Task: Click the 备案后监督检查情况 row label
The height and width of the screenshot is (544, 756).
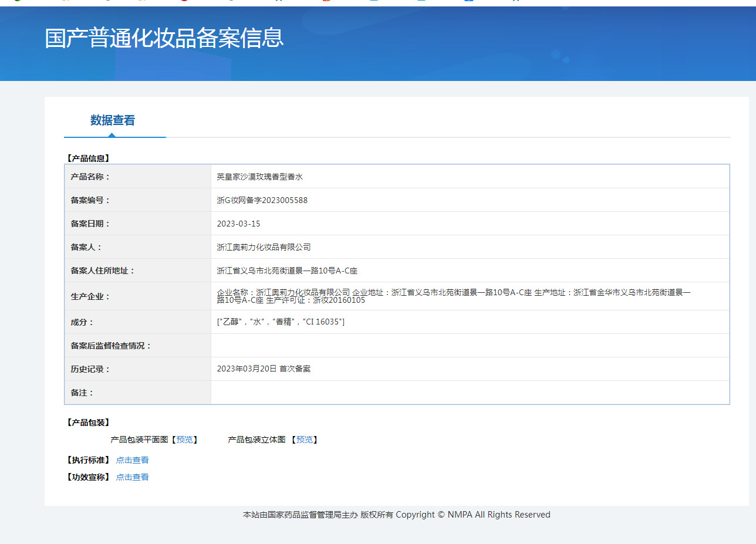Action: click(x=111, y=346)
